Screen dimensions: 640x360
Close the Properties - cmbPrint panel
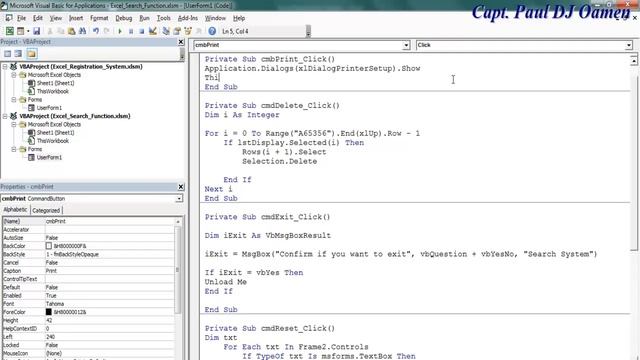[181, 187]
